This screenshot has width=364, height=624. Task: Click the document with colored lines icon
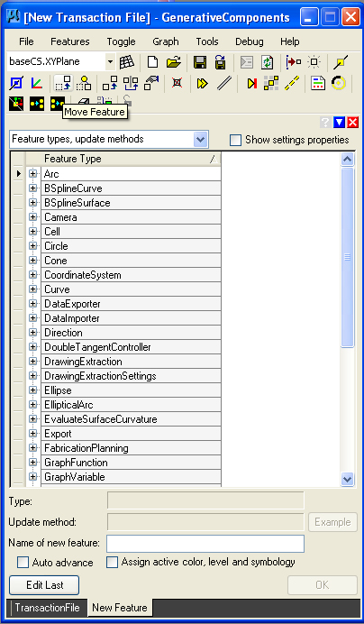coord(318,83)
